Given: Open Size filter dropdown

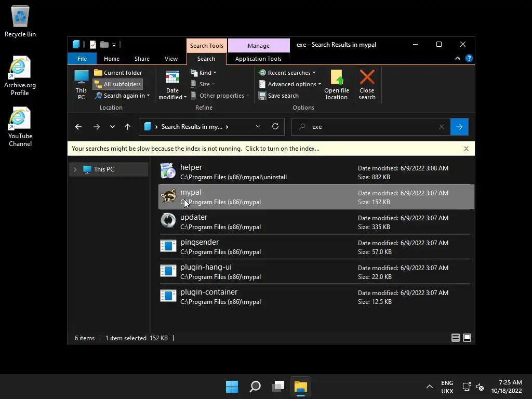Looking at the screenshot, I should coord(203,84).
